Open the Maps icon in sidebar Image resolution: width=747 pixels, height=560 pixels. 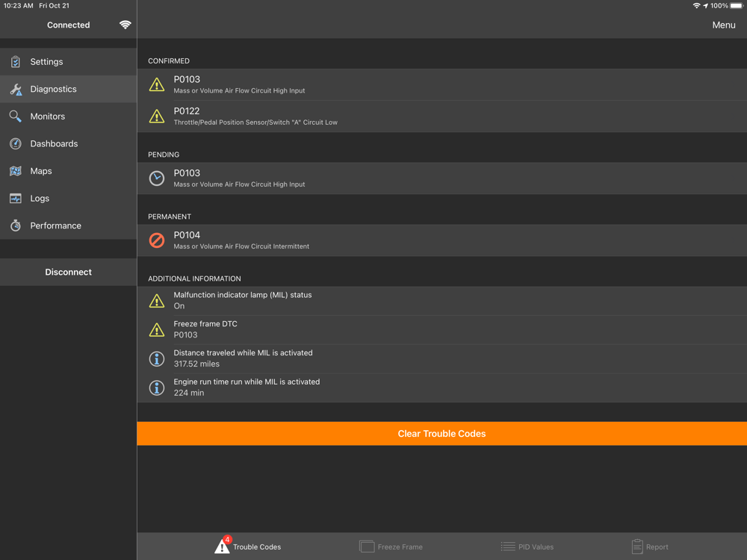15,171
